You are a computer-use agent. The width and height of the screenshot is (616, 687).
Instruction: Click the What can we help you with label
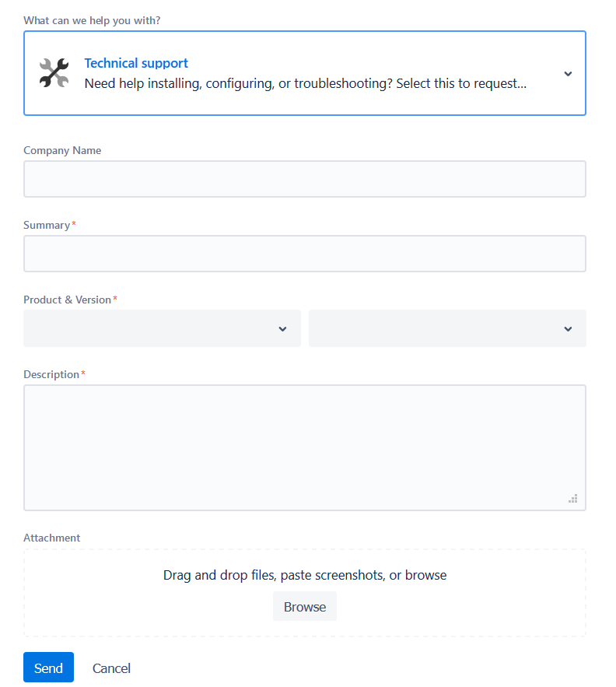[91, 20]
